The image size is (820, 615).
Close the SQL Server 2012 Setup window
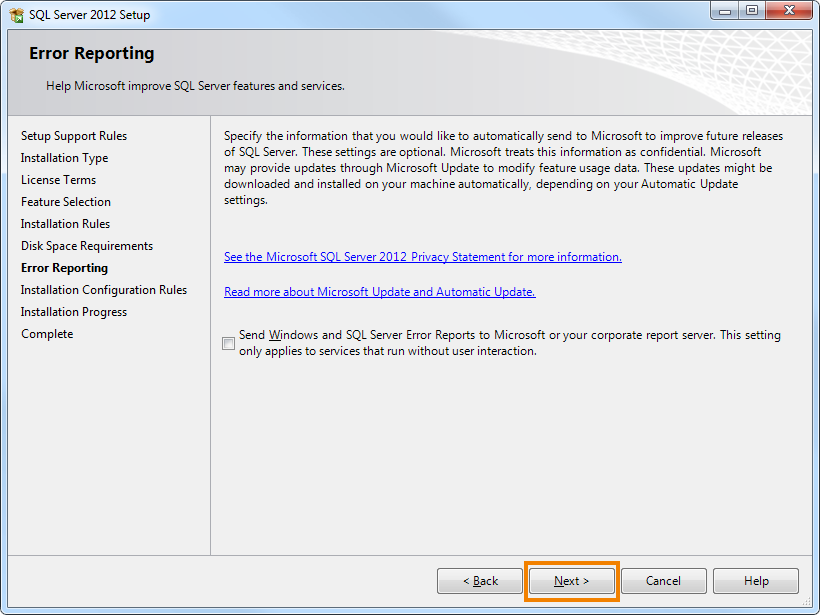(x=790, y=11)
